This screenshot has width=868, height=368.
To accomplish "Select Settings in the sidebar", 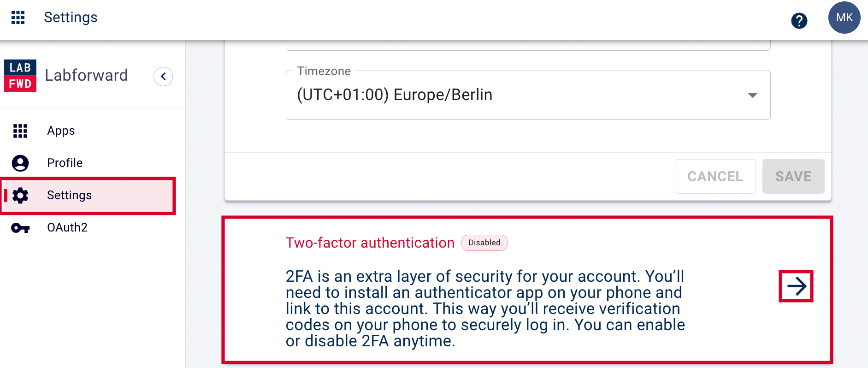I will pyautogui.click(x=88, y=196).
